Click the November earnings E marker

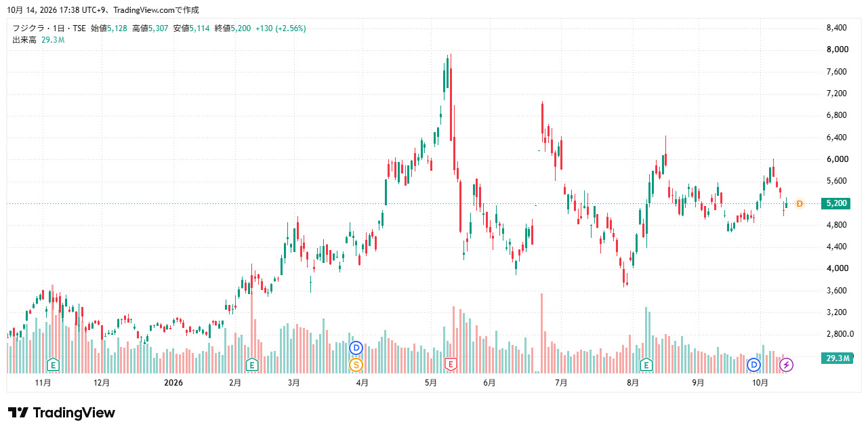[x=53, y=365]
